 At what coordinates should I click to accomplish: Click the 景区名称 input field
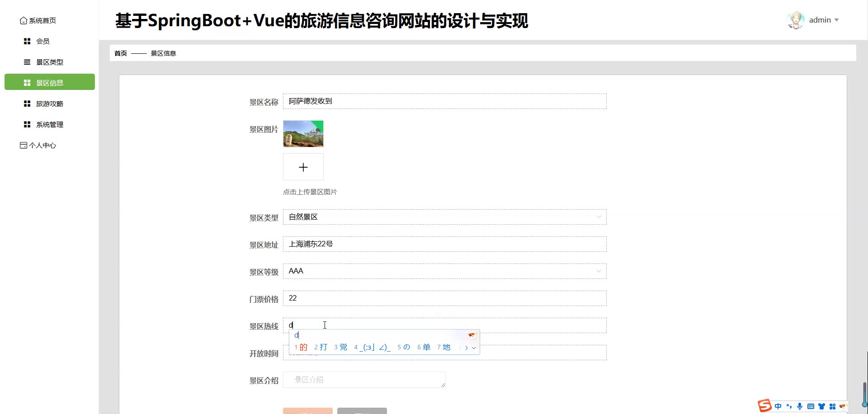tap(445, 101)
